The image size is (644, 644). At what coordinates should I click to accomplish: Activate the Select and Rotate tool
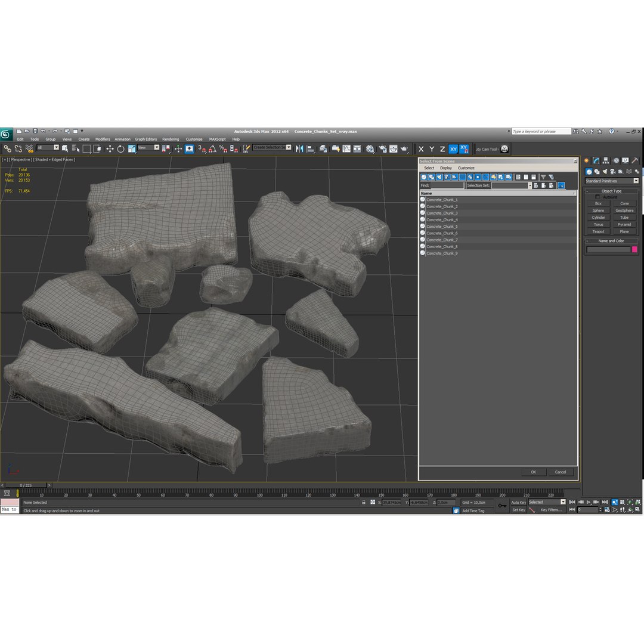120,149
